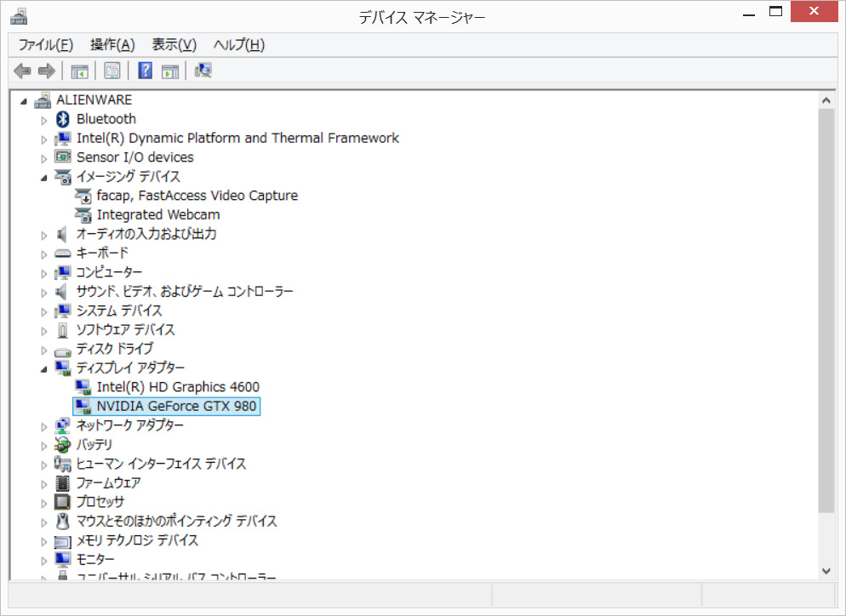
Task: Click the モニター monitor icon
Action: tap(63, 559)
